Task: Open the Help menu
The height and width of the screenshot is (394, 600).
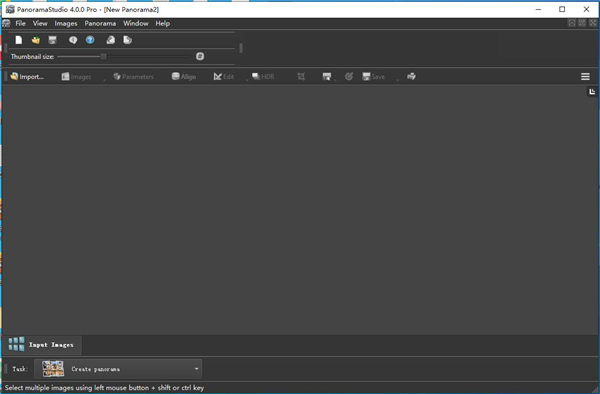Action: coord(163,23)
